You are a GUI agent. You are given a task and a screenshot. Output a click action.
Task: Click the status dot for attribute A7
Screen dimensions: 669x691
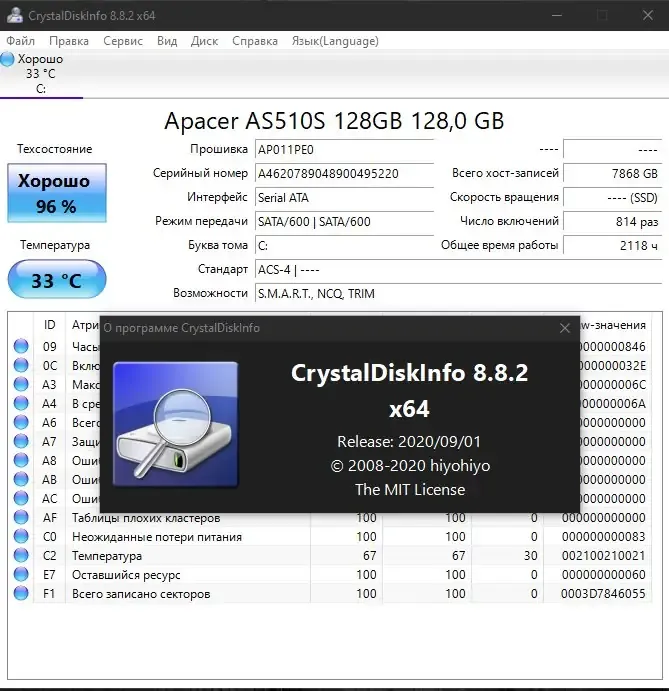(21, 441)
